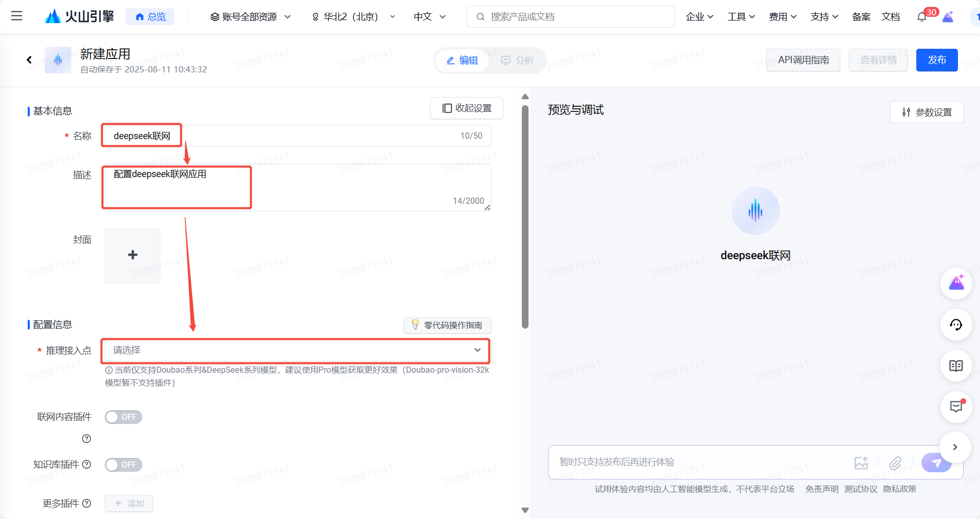Click the scrollbar up arrow
980x519 pixels.
pyautogui.click(x=525, y=97)
